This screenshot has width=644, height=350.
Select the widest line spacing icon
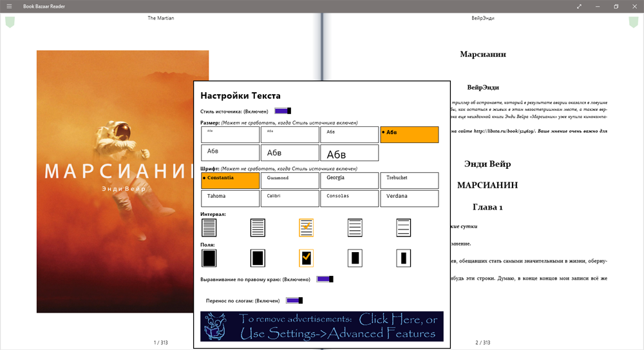click(403, 228)
